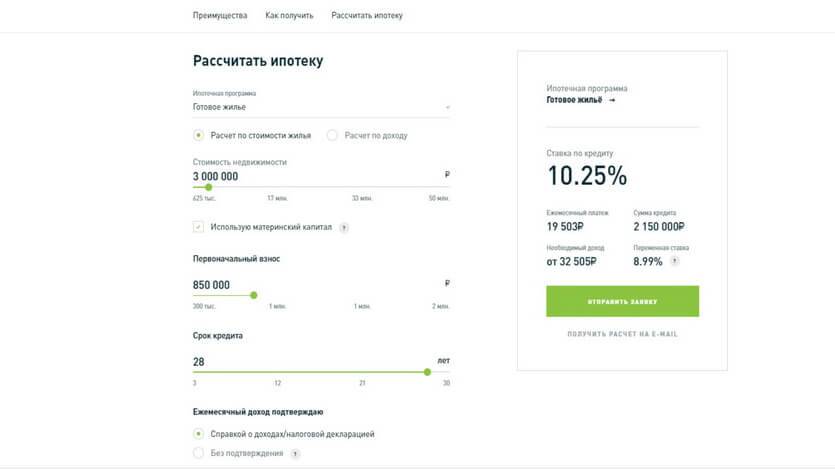Open the Ипотечная программа dropdown
835x470 pixels.
coord(321,107)
